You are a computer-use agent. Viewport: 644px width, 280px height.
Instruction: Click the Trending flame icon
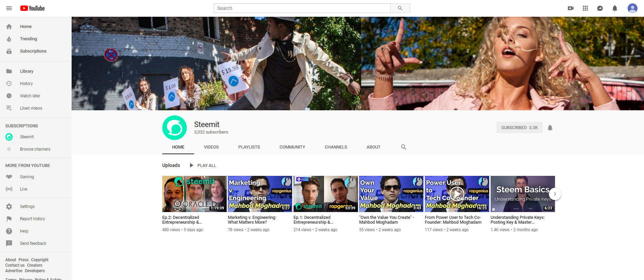(x=9, y=39)
